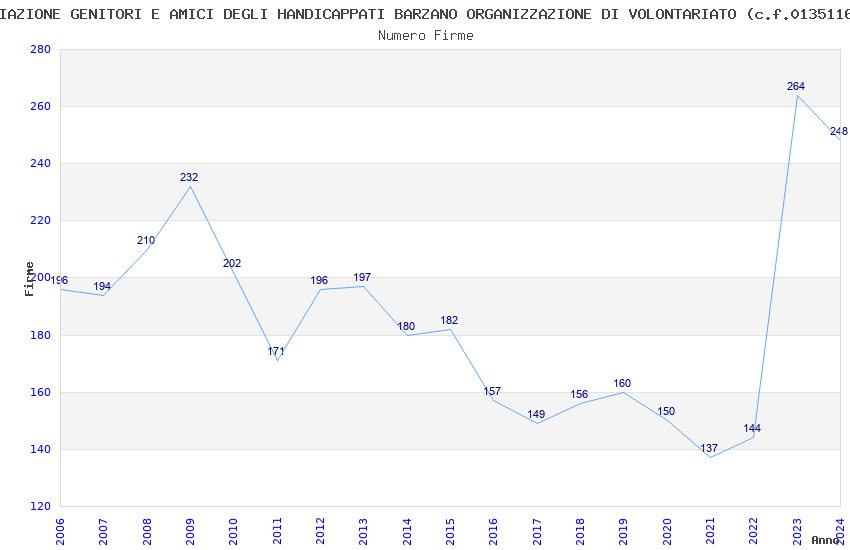Click the 157 data label for 2016
Viewport: 850px width, 550px height.
click(x=492, y=391)
